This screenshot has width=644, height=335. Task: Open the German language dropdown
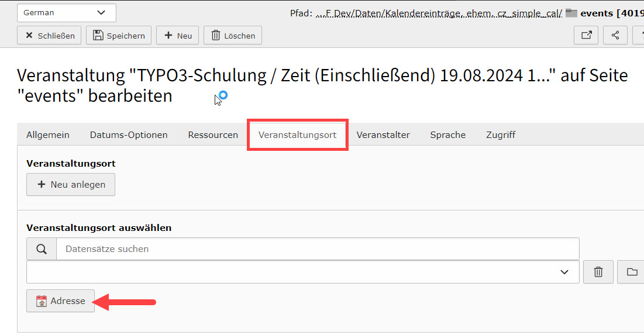(66, 12)
